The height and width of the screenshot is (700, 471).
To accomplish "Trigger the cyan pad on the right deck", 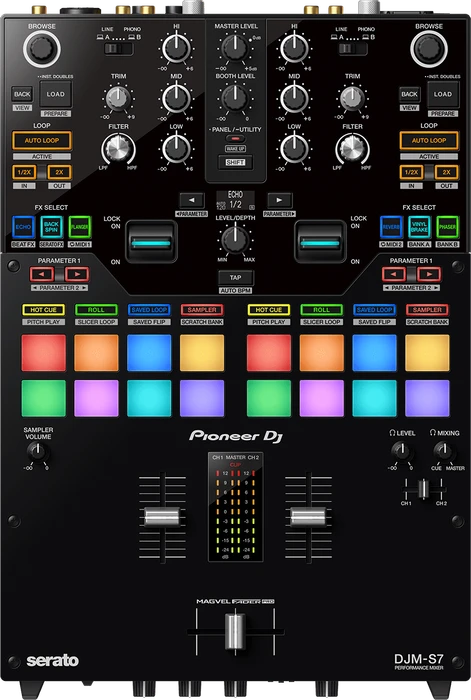I will pyautogui.click(x=374, y=398).
